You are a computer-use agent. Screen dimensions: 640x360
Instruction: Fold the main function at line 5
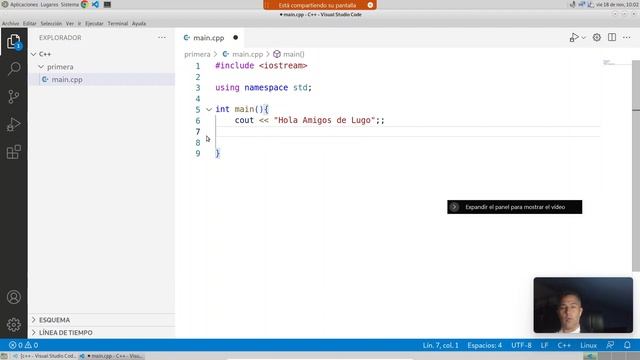tap(209, 109)
